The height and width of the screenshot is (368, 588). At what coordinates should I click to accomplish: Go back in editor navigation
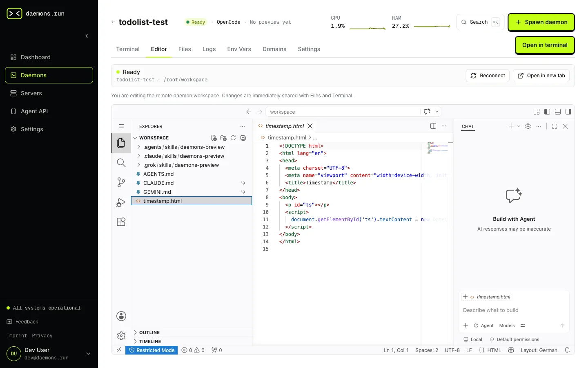point(249,112)
